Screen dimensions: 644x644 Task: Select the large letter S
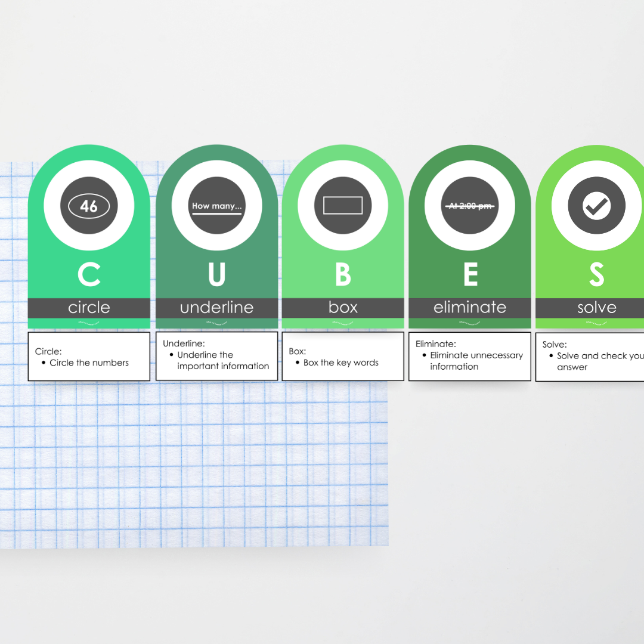(x=596, y=274)
